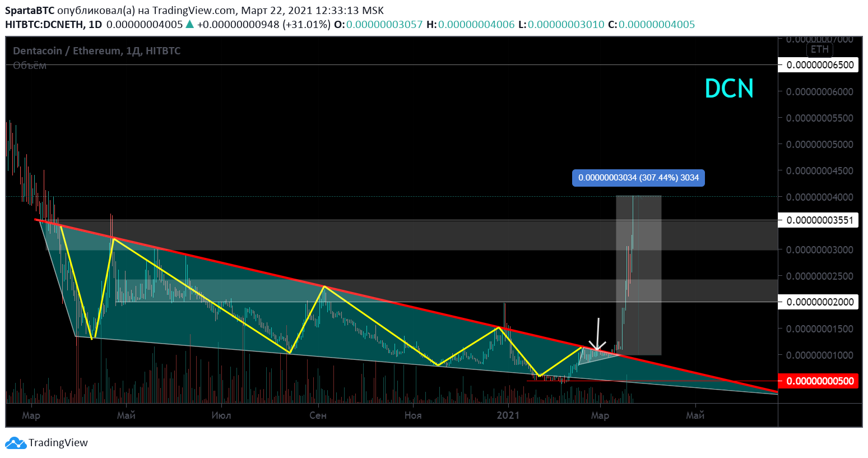Click the 0.00000001000 price axis value
Screen dimensions: 868x458
tap(820, 355)
